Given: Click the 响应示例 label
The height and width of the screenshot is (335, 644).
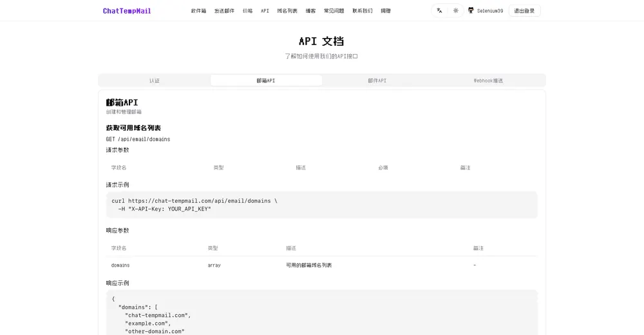Looking at the screenshot, I should 117,283.
